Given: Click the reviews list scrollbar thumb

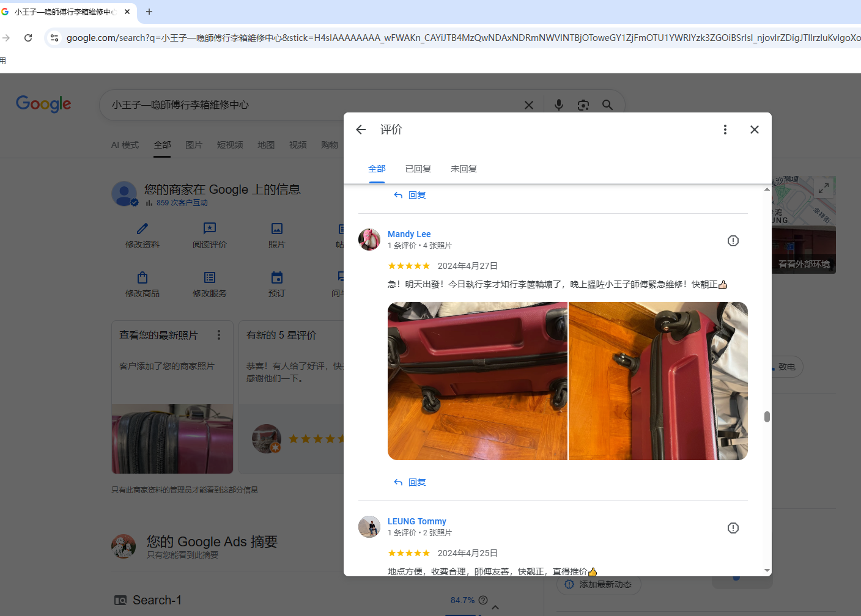Looking at the screenshot, I should point(767,417).
